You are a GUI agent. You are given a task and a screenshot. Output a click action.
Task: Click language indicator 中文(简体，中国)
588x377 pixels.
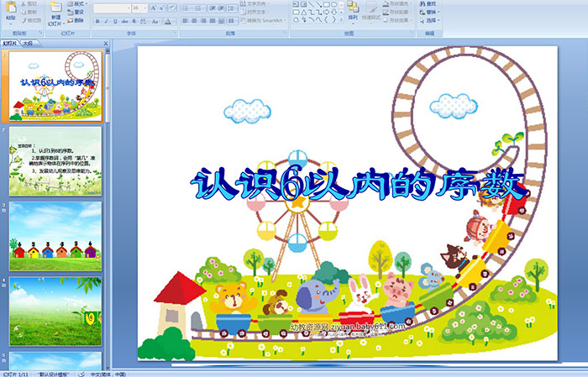point(108,374)
